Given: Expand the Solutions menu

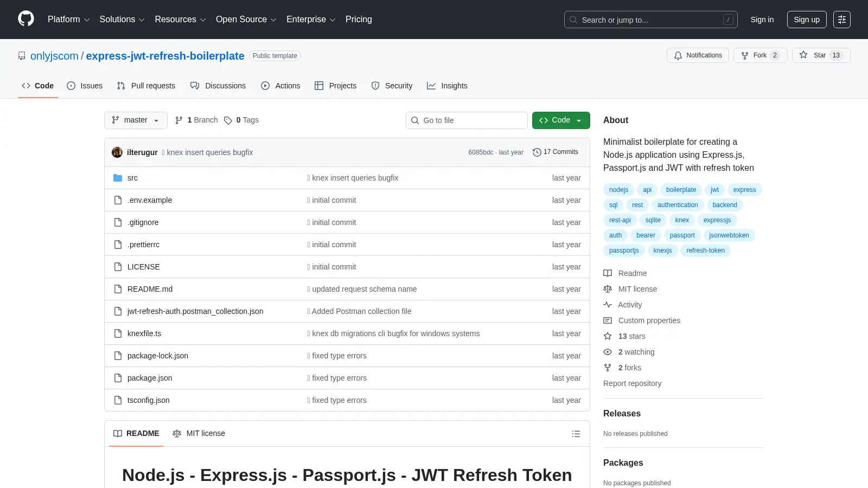Looking at the screenshot, I should [122, 20].
